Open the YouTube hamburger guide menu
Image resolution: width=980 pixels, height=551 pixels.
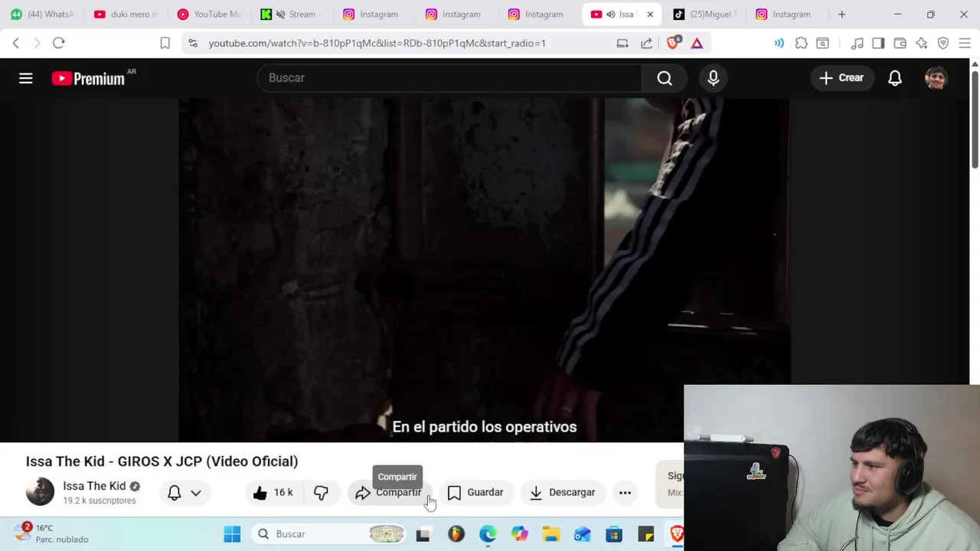click(25, 78)
